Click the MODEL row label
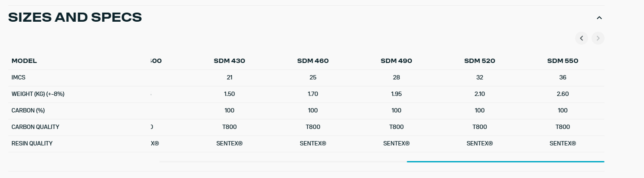This screenshot has width=644, height=178. tap(24, 61)
